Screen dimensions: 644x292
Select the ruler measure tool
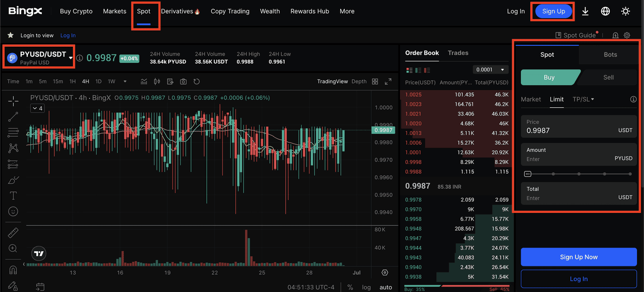(13, 233)
